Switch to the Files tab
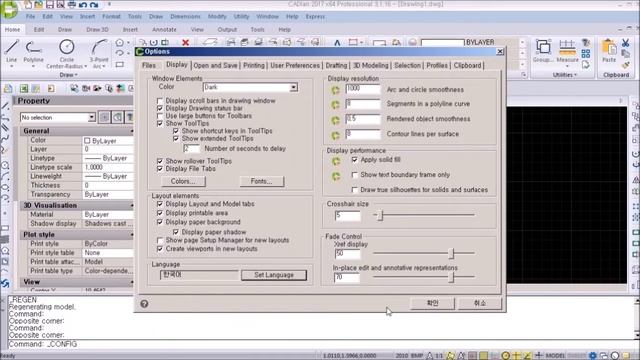The width and height of the screenshot is (640, 360). coord(149,66)
